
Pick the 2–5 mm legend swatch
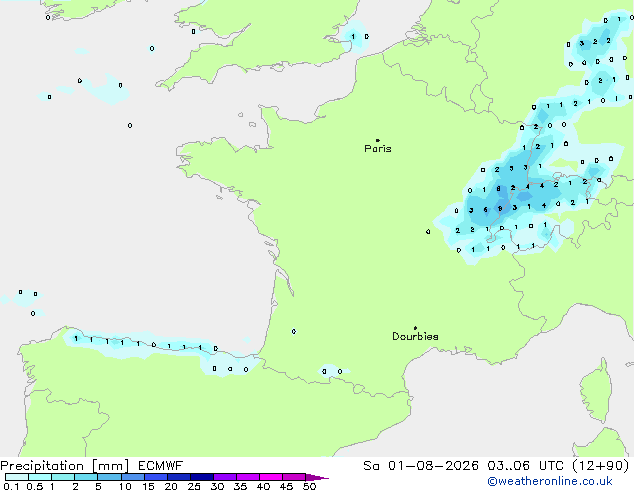(86, 477)
